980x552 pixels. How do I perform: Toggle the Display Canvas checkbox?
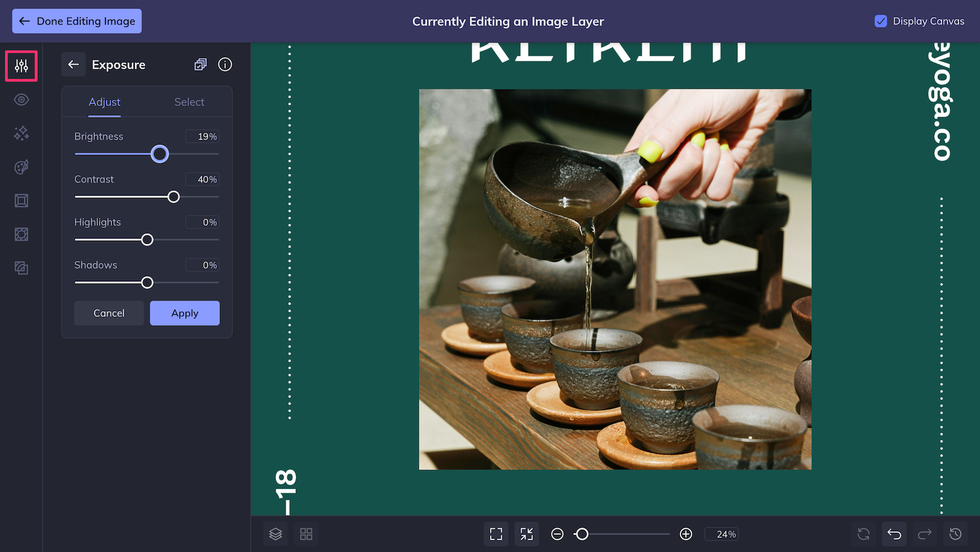point(881,21)
